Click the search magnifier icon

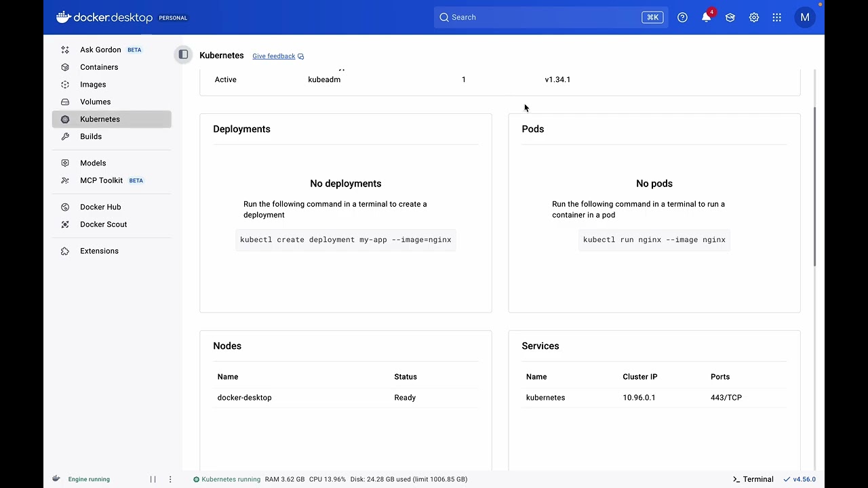pyautogui.click(x=444, y=18)
